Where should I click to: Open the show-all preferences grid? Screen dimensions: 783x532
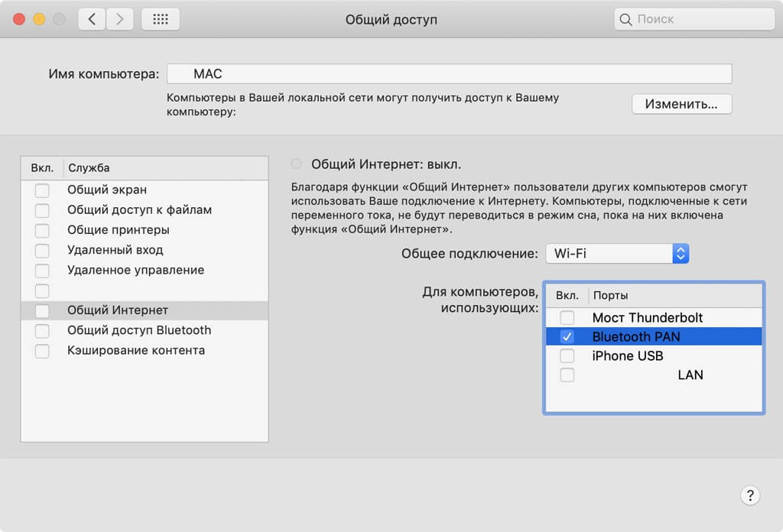[x=161, y=19]
